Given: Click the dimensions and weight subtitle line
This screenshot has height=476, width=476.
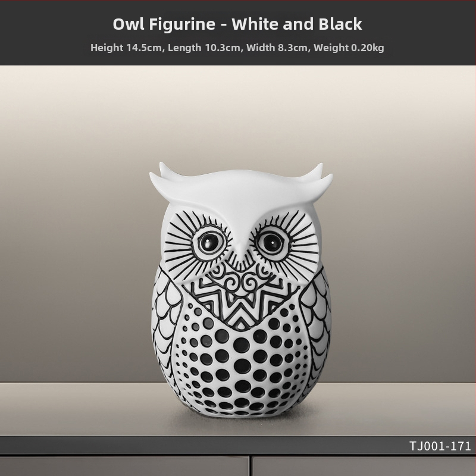Looking at the screenshot, I should pyautogui.click(x=237, y=48).
